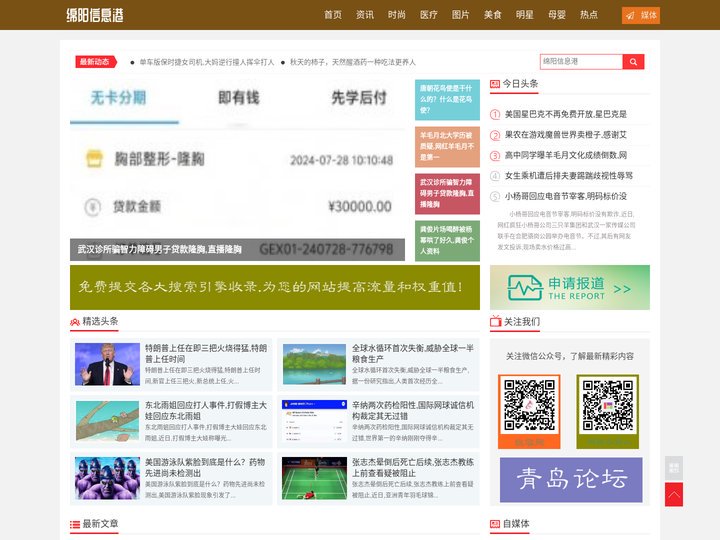Click the 小杨哥 article summary paragraph
This screenshot has height=540, width=720.
566,231
